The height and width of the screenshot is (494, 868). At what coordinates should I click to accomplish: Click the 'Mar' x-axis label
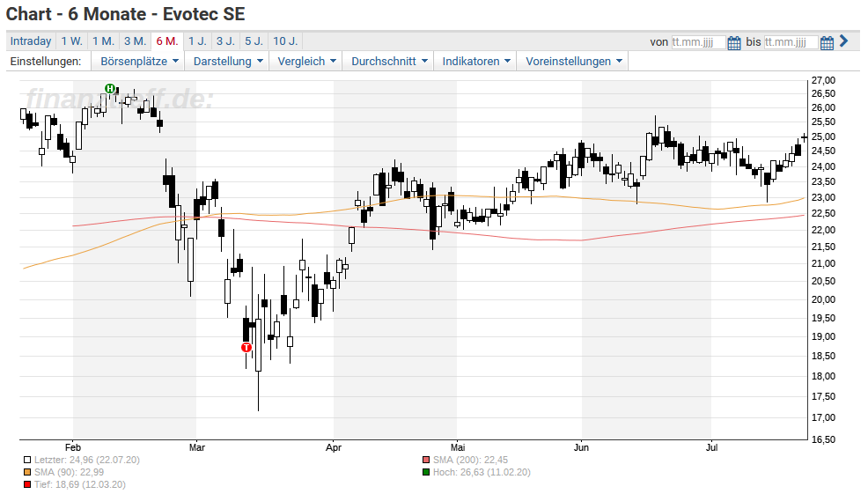(196, 447)
